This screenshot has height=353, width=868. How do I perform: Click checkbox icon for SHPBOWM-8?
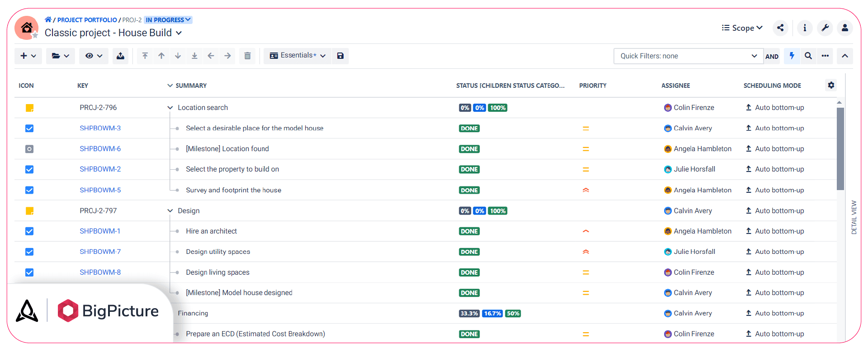pyautogui.click(x=29, y=272)
